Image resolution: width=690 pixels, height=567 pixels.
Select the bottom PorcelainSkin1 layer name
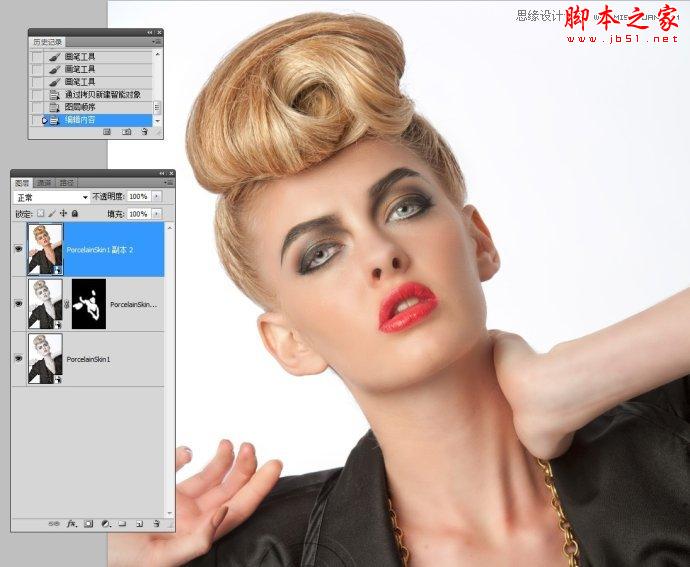pos(88,359)
